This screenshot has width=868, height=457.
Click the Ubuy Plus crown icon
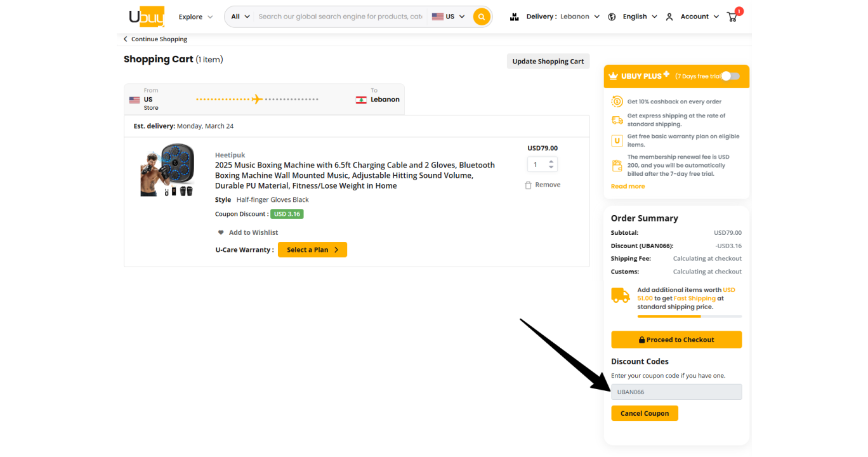pyautogui.click(x=613, y=76)
